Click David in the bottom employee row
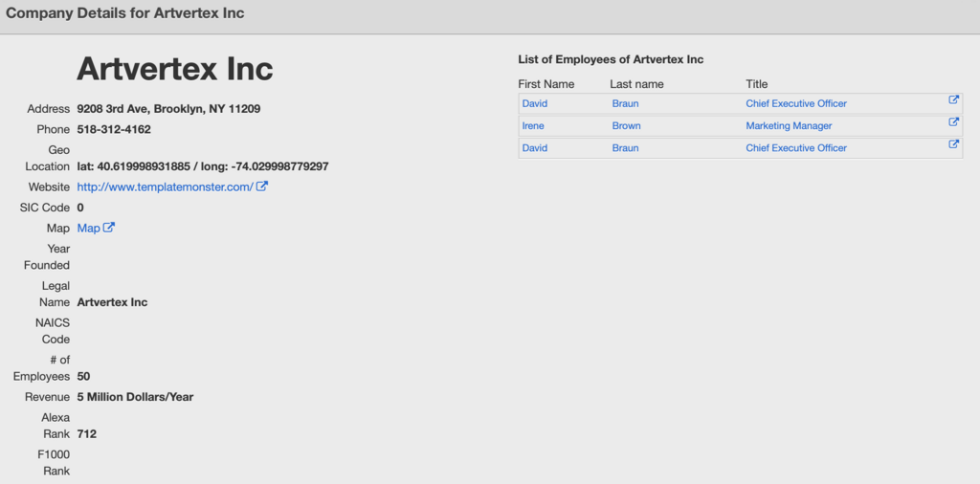This screenshot has width=980, height=484. 535,148
